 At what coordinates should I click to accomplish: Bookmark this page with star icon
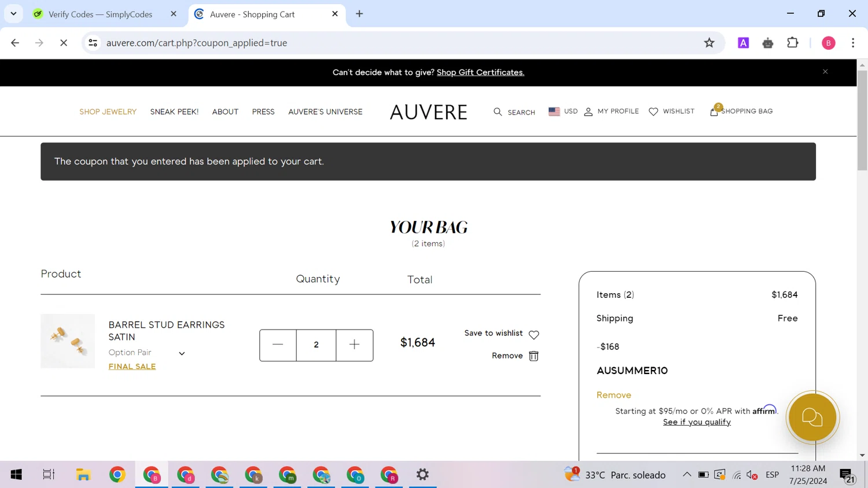[709, 43]
